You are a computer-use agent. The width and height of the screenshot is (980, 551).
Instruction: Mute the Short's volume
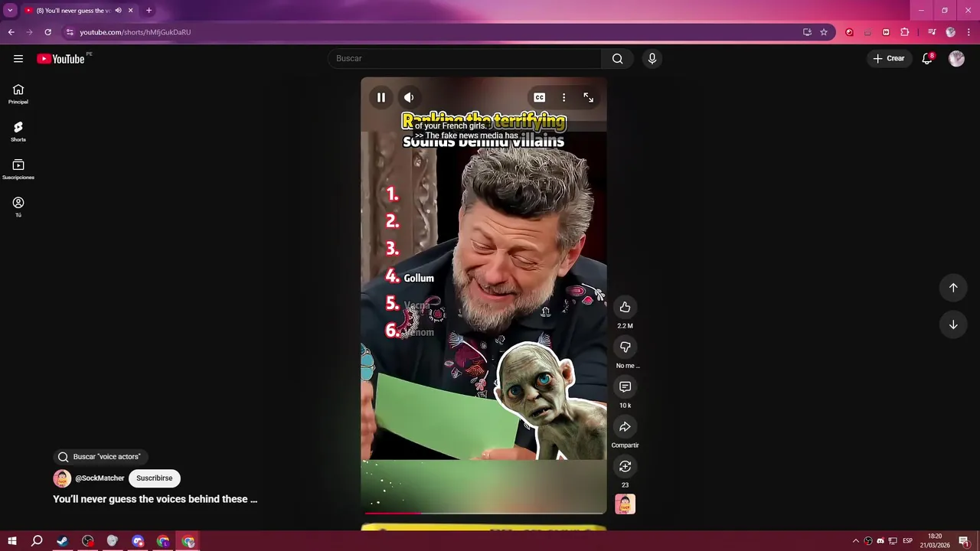point(409,97)
